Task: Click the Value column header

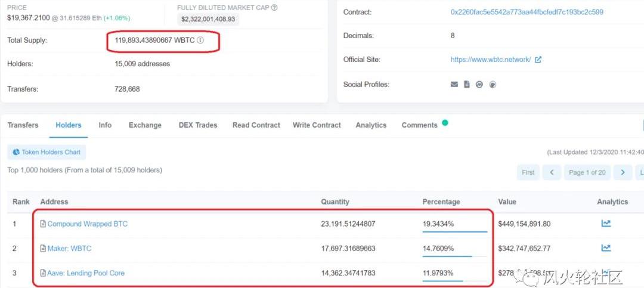Action: tap(507, 202)
